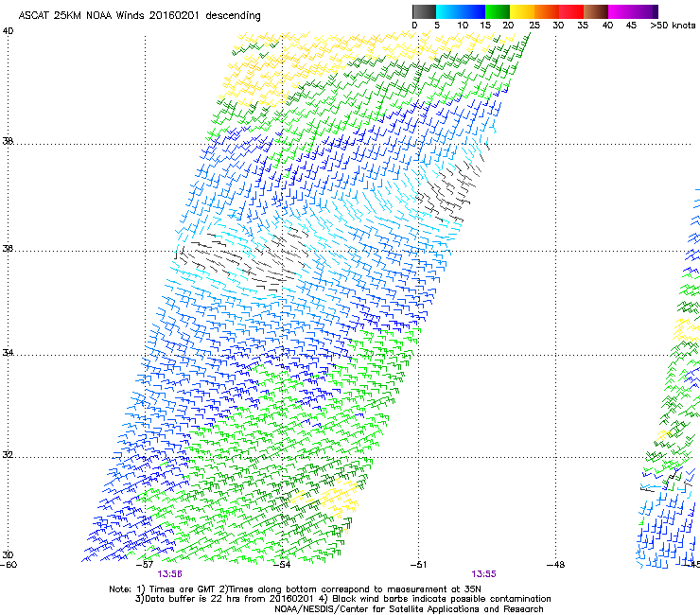Click the red 30-35 knots legend color
Screen dimensions: 700x615
pyautogui.click(x=571, y=11)
